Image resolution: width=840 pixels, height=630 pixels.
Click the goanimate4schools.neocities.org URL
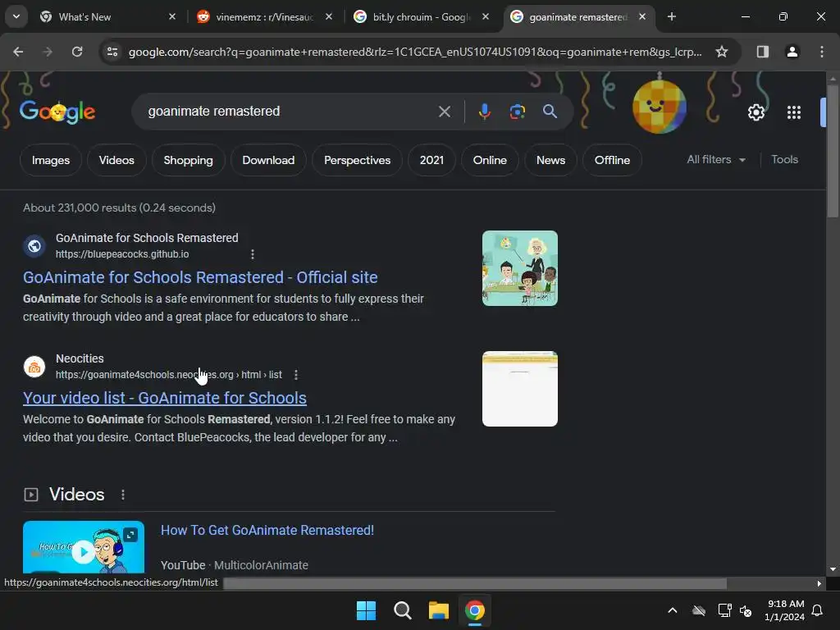tap(169, 375)
